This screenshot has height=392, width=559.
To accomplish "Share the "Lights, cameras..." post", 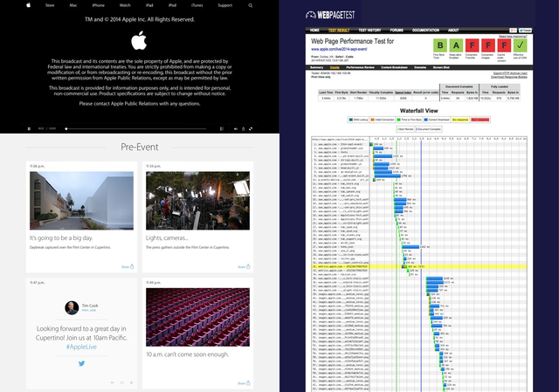I will pyautogui.click(x=244, y=266).
